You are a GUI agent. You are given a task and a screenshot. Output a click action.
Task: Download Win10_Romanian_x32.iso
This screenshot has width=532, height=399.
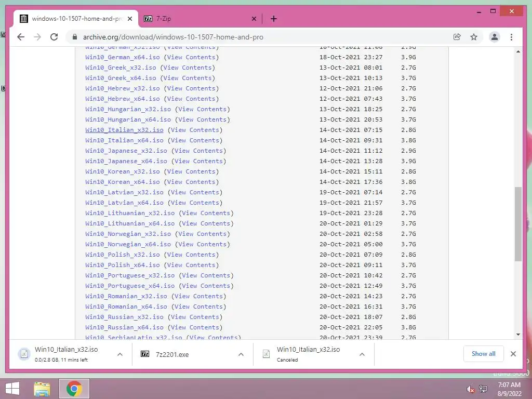[x=126, y=296]
